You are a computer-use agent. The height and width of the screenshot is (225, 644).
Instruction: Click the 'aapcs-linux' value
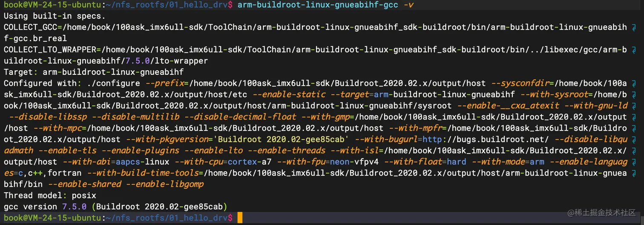point(142,162)
